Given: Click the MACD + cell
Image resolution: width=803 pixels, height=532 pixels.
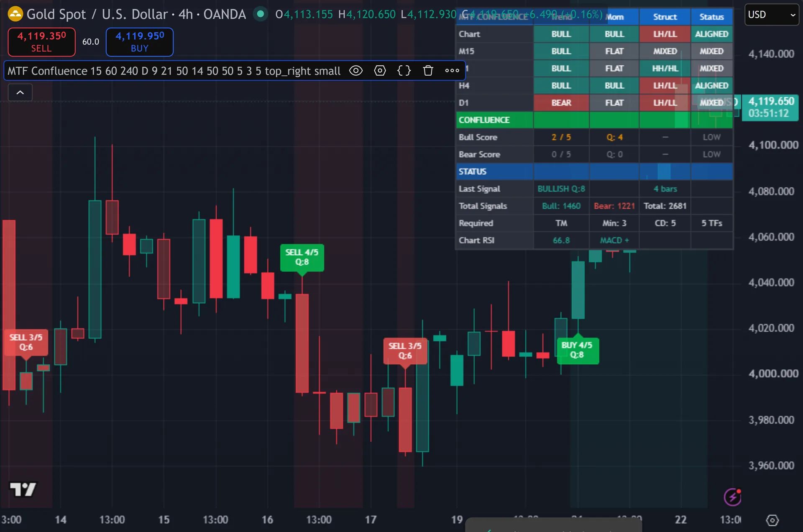Looking at the screenshot, I should tap(614, 240).
